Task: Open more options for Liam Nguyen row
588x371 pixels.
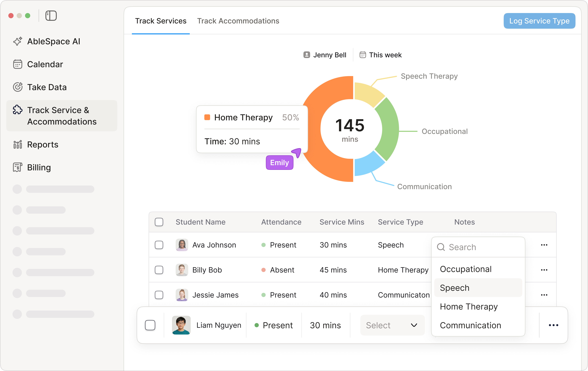Action: [x=553, y=325]
